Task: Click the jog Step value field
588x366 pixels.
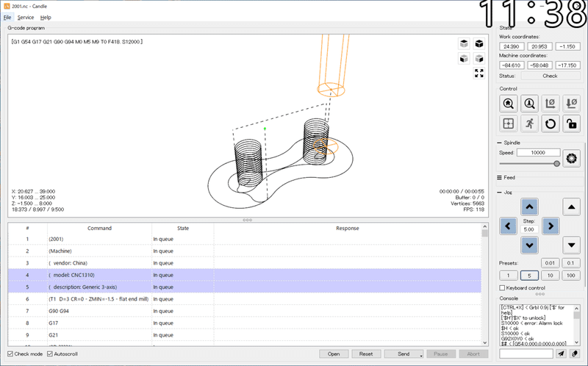Action: (529, 229)
